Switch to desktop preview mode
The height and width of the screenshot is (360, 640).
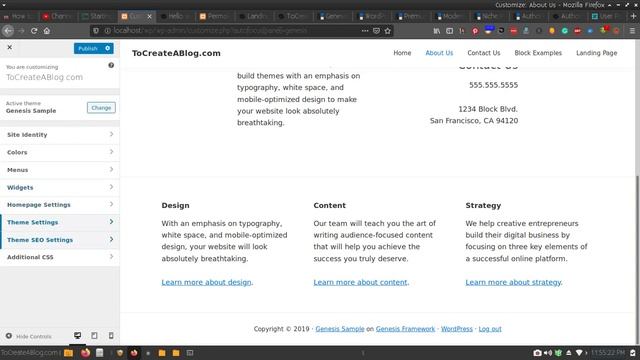[x=78, y=336]
